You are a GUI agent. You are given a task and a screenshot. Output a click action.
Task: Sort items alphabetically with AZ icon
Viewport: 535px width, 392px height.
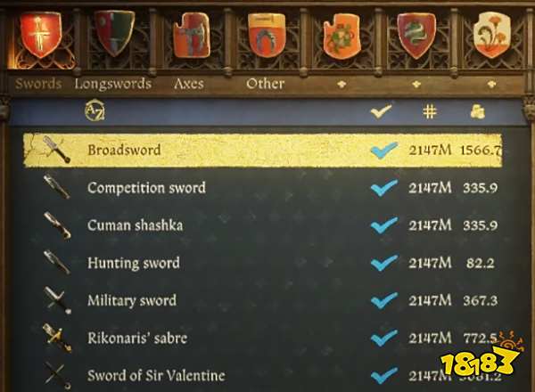coord(95,110)
